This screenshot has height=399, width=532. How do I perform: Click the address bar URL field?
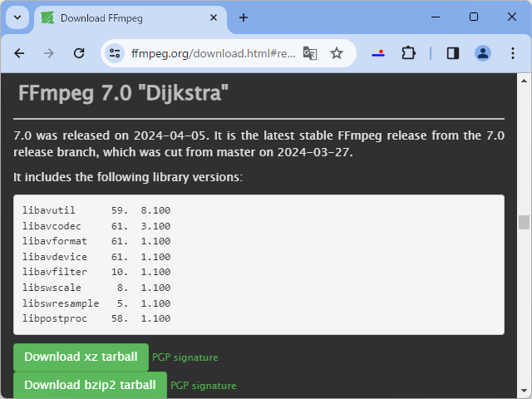point(213,53)
